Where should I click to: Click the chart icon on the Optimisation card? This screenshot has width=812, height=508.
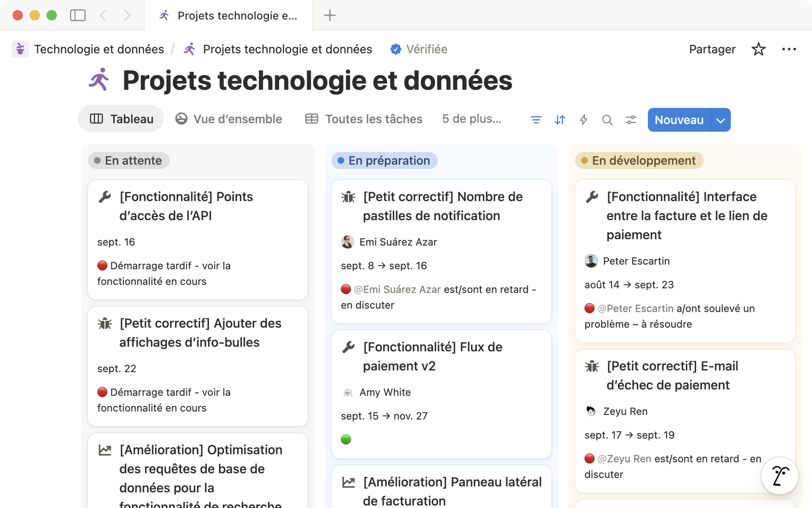(104, 450)
